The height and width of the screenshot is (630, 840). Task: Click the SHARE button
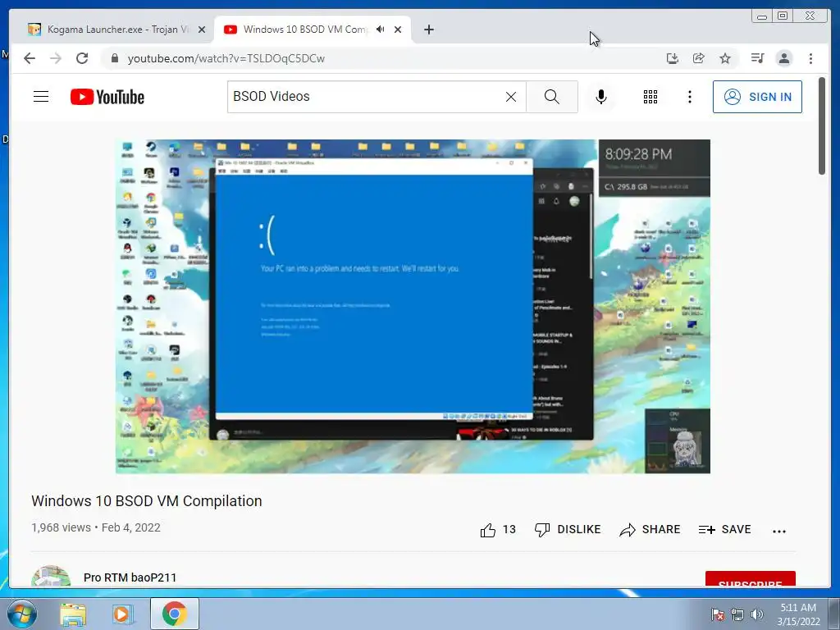pos(650,529)
